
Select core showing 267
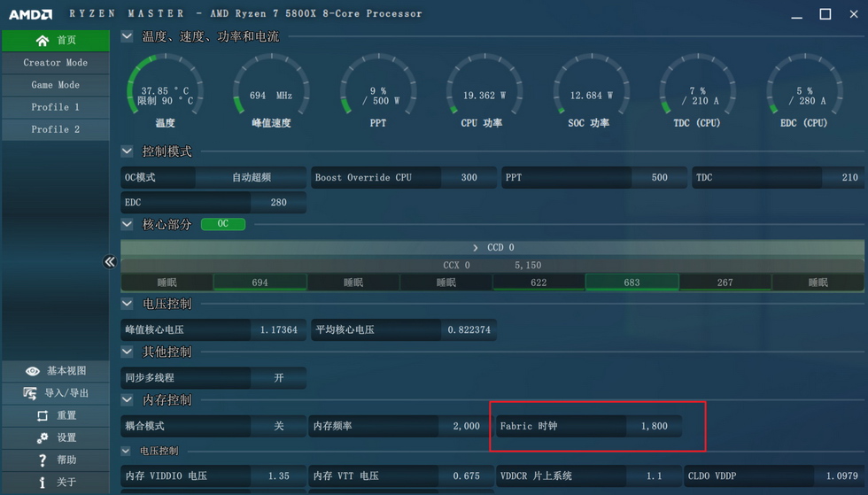tap(725, 282)
